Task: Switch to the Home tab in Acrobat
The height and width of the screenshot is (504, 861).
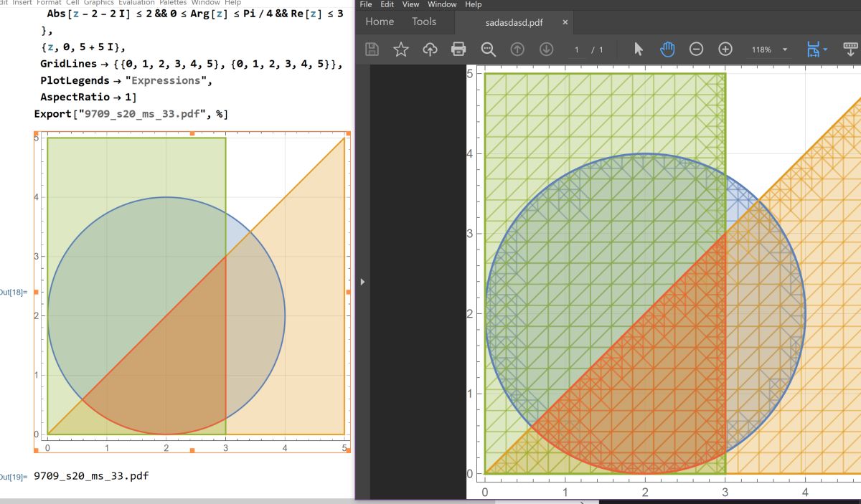Action: [x=380, y=22]
